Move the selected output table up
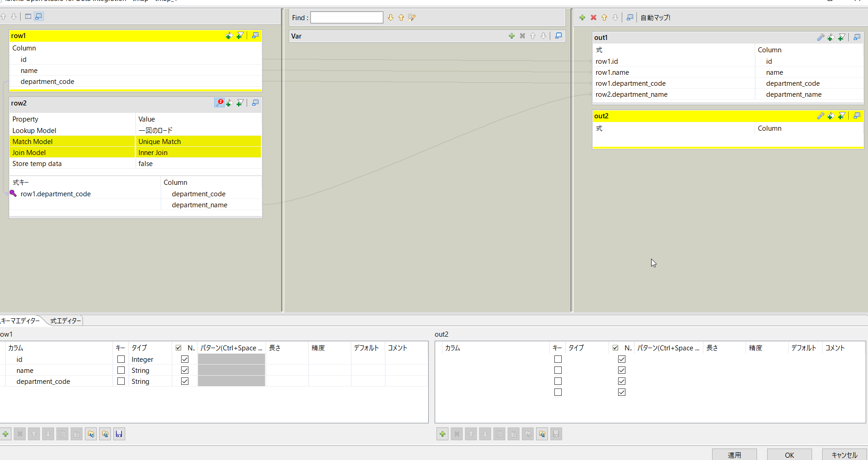 (604, 17)
